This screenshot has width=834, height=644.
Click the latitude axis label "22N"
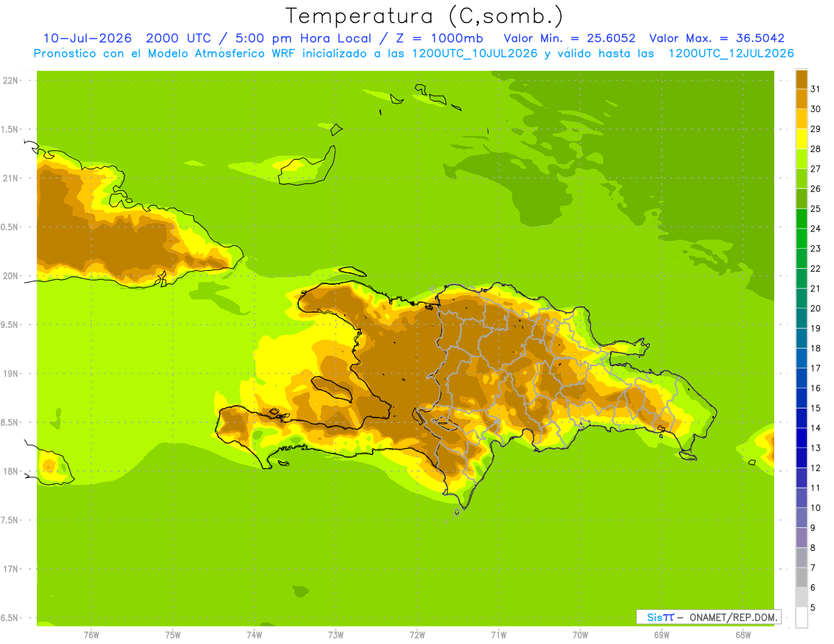point(10,81)
